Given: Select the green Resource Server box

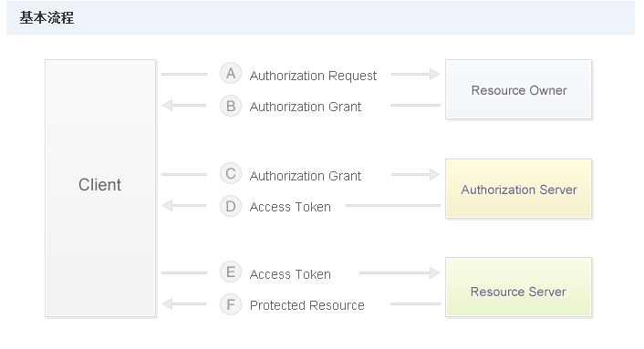Looking at the screenshot, I should (x=519, y=287).
